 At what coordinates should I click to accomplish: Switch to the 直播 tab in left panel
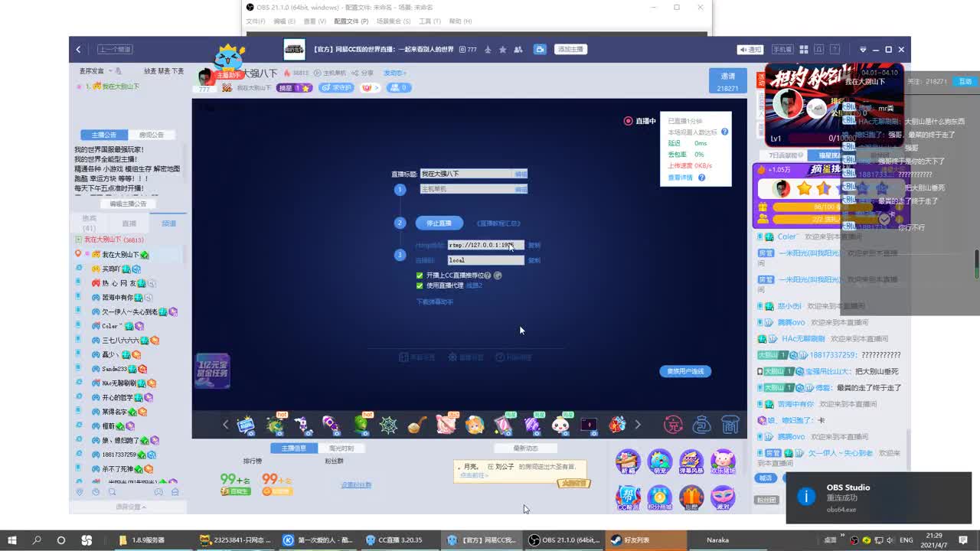tap(129, 223)
